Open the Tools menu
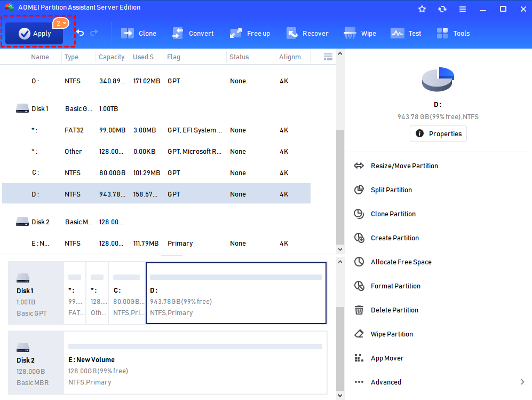Image resolution: width=532 pixels, height=400 pixels. [x=453, y=33]
